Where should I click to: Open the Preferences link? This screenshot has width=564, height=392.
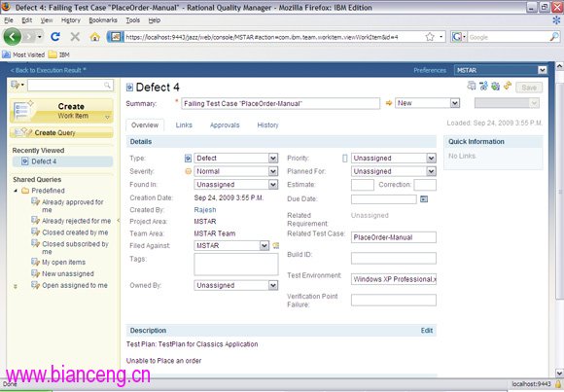click(430, 70)
